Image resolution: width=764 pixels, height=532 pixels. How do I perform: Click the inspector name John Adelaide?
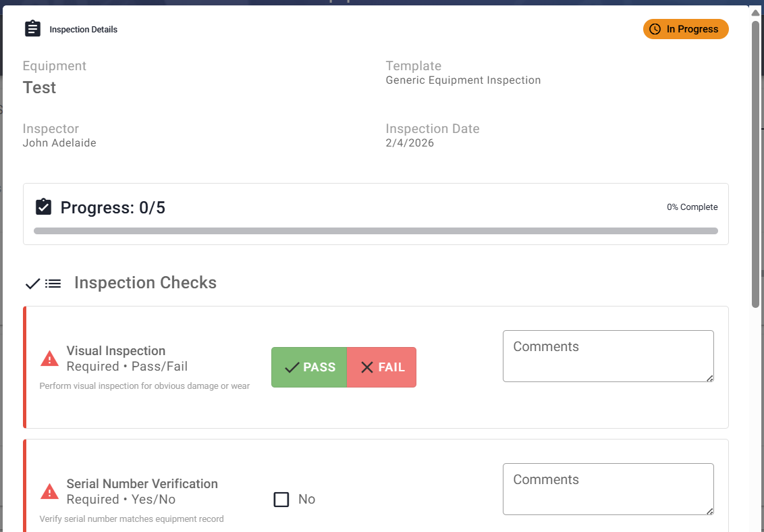click(59, 143)
